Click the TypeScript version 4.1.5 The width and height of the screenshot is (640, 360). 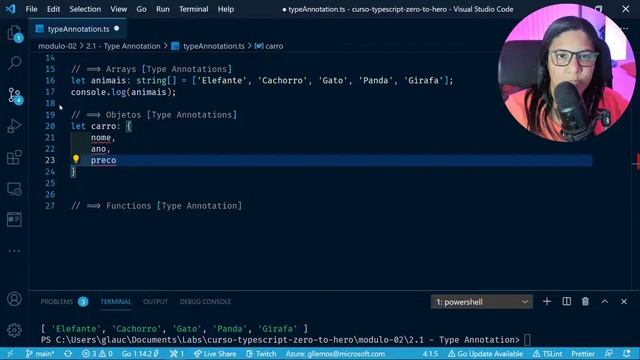click(x=430, y=354)
